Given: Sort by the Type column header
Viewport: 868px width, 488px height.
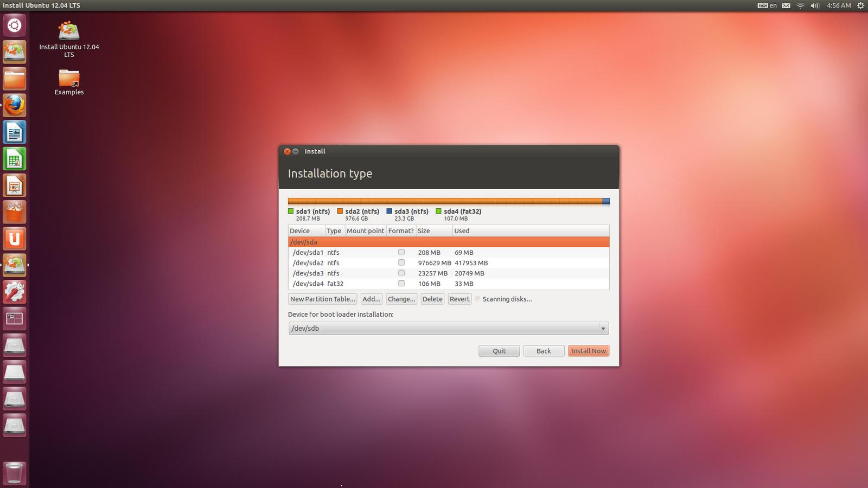Looking at the screenshot, I should click(x=334, y=231).
